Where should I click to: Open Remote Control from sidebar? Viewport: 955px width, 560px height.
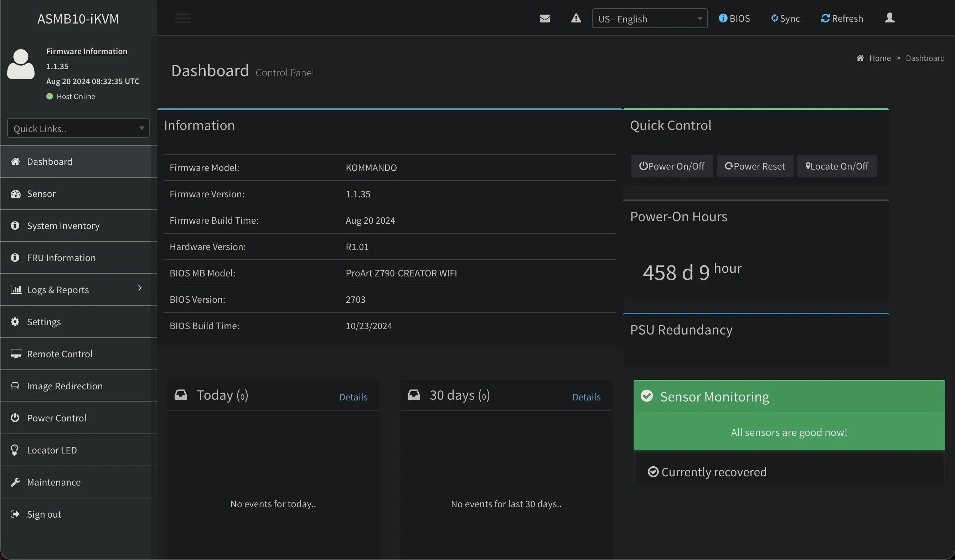[x=78, y=354]
